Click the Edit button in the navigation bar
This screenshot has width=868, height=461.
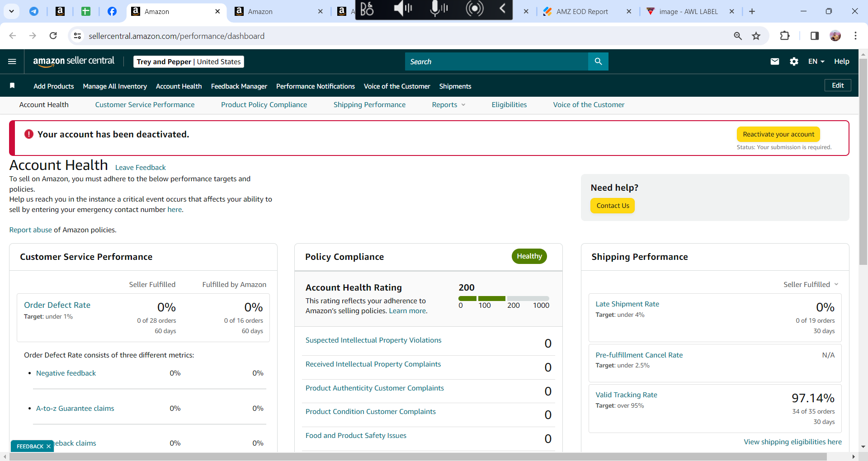838,85
